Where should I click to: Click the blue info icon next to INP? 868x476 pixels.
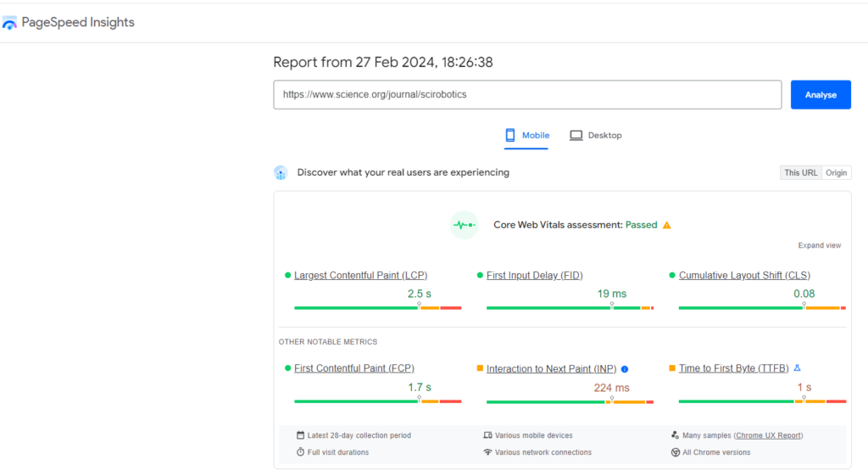coord(625,369)
